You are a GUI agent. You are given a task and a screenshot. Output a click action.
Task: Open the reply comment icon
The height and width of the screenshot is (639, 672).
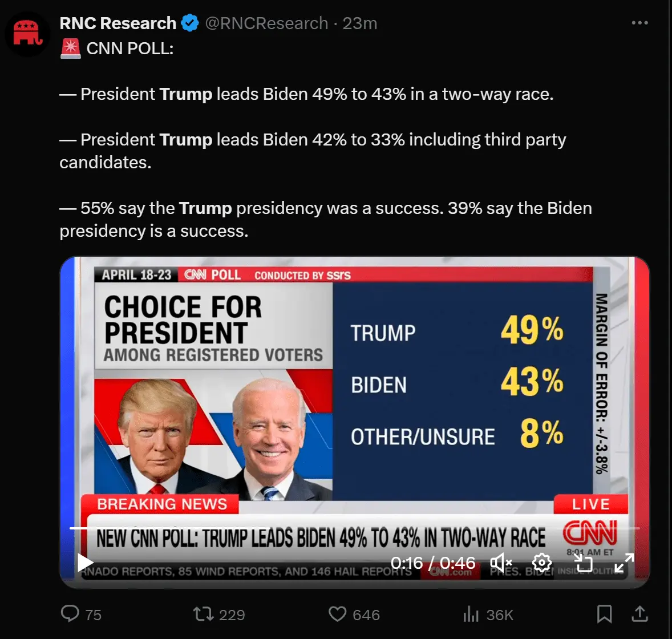coord(70,614)
